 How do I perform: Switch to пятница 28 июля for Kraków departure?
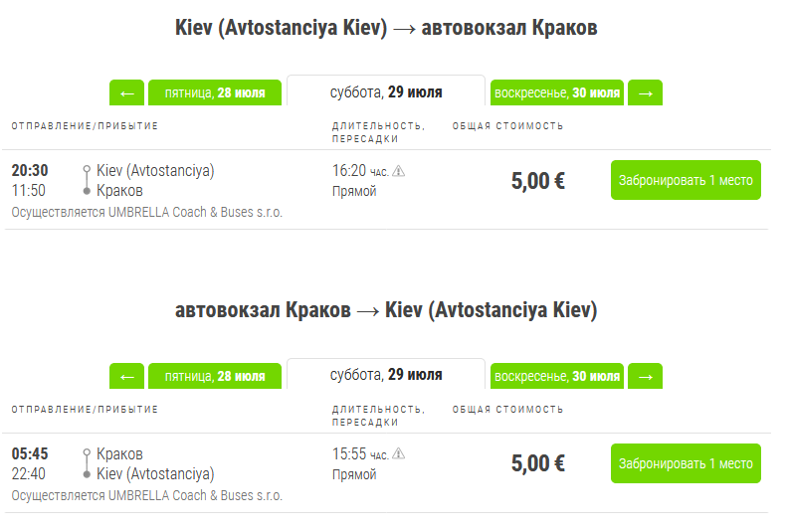click(x=214, y=376)
